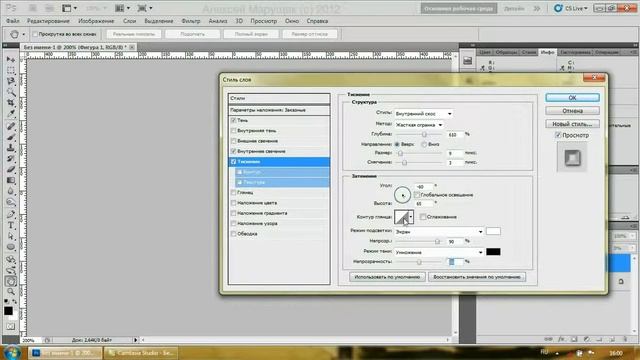Toggle Quick Mask mode icon
This screenshot has width=640, height=360.
pyautogui.click(x=11, y=327)
